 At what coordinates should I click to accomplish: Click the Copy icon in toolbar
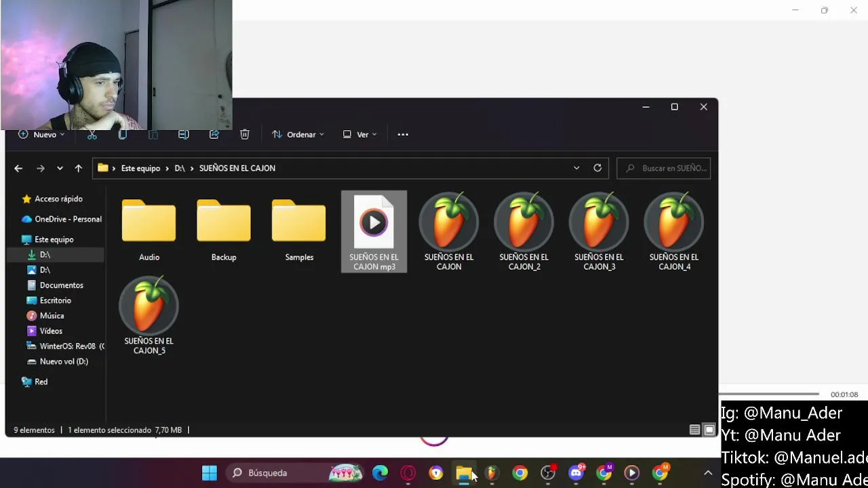(x=123, y=134)
